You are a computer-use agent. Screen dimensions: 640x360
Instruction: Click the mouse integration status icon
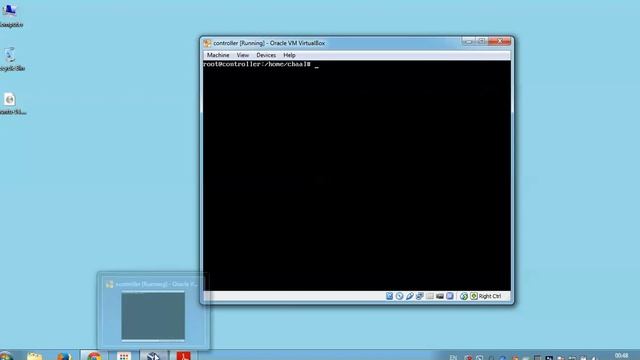coord(464,296)
